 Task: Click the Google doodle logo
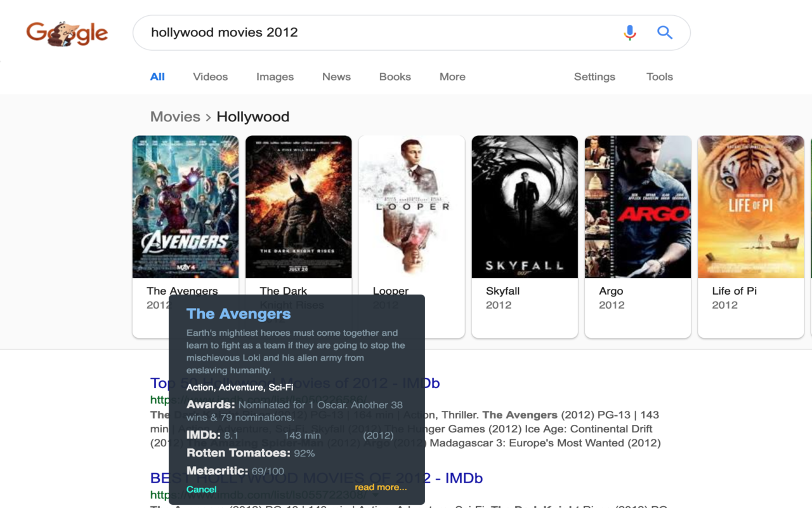[x=67, y=34]
